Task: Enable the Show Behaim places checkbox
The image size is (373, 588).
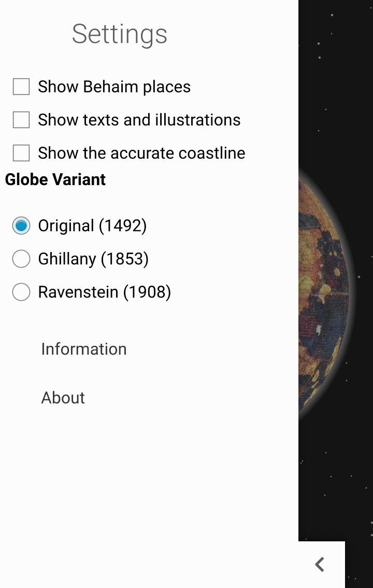Action: point(21,87)
